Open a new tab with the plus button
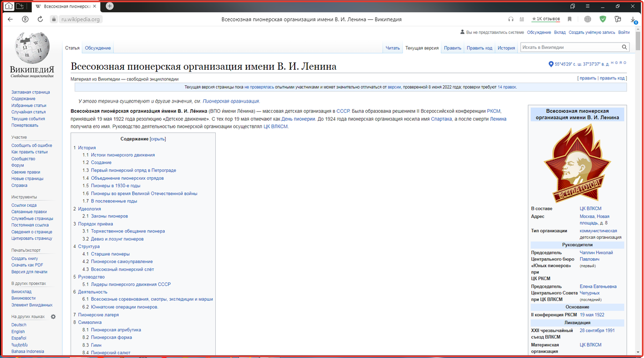The image size is (644, 358). tap(109, 6)
